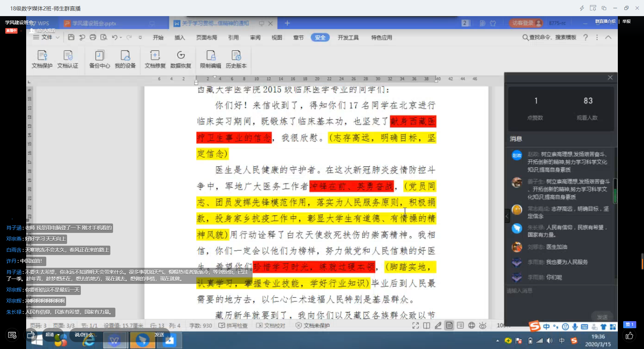
Task: Click the WPS icon on taskbar
Action: tap(115, 341)
